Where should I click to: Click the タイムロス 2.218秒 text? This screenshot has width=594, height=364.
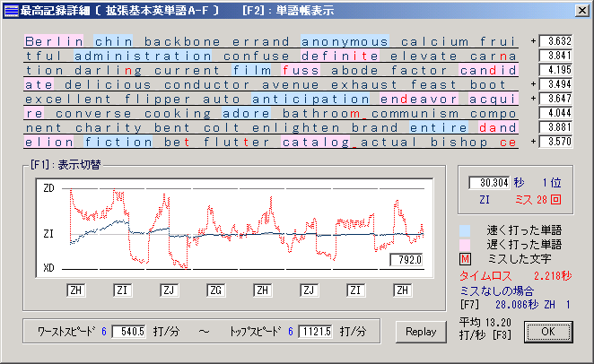point(515,276)
